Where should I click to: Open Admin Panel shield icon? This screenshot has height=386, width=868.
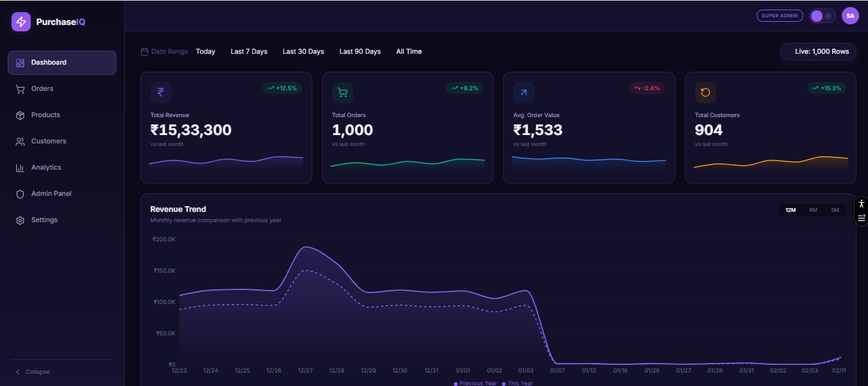[x=20, y=194]
